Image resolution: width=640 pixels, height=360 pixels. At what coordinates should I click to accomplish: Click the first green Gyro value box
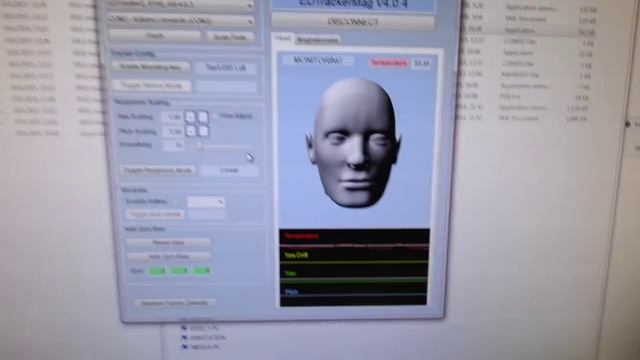158,271
